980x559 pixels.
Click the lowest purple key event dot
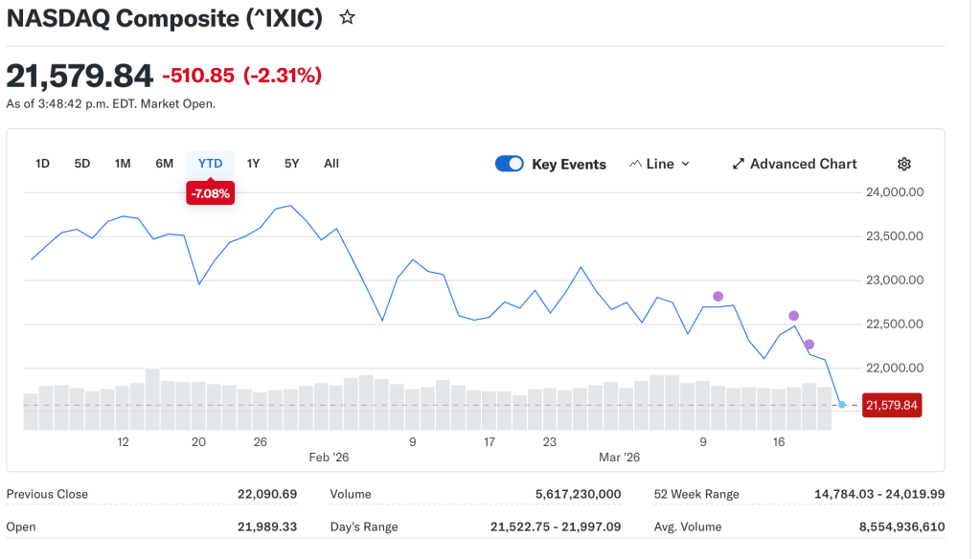(809, 345)
